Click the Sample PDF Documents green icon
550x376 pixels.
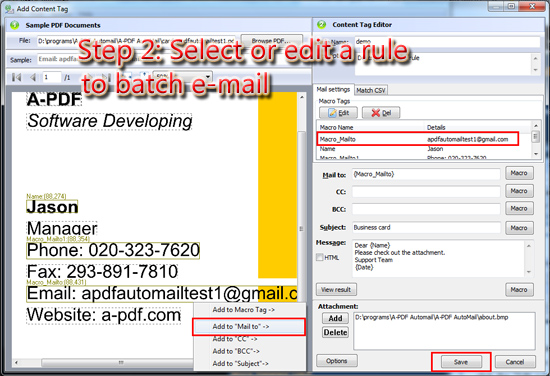[x=15, y=25]
